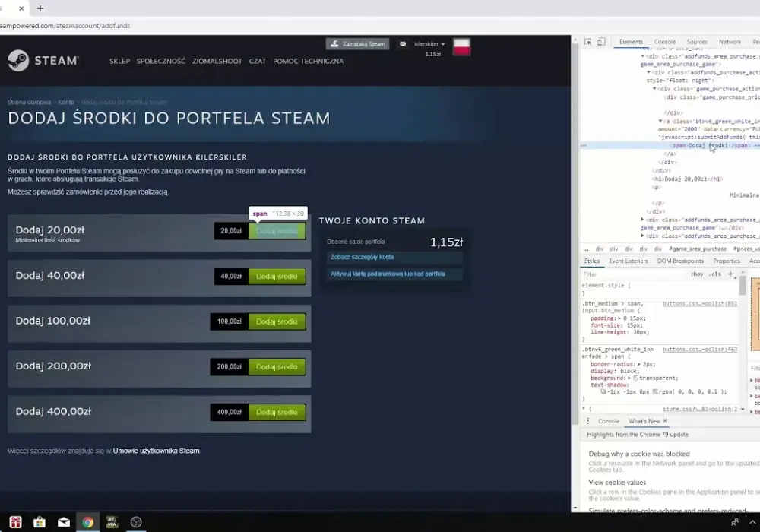Switch to the Console drawer tab

tap(609, 421)
